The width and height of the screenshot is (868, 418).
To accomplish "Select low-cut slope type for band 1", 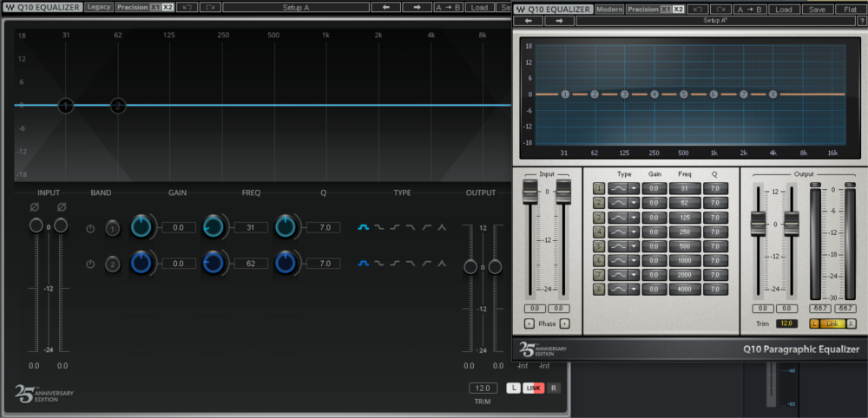I will [426, 226].
